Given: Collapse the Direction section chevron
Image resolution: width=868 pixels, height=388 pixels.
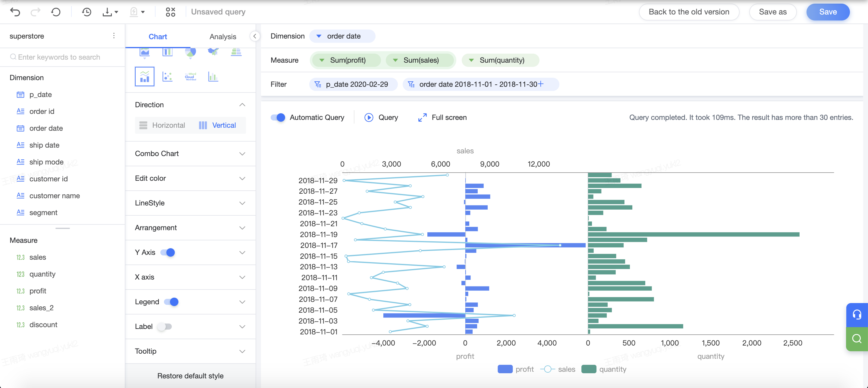Looking at the screenshot, I should (242, 105).
